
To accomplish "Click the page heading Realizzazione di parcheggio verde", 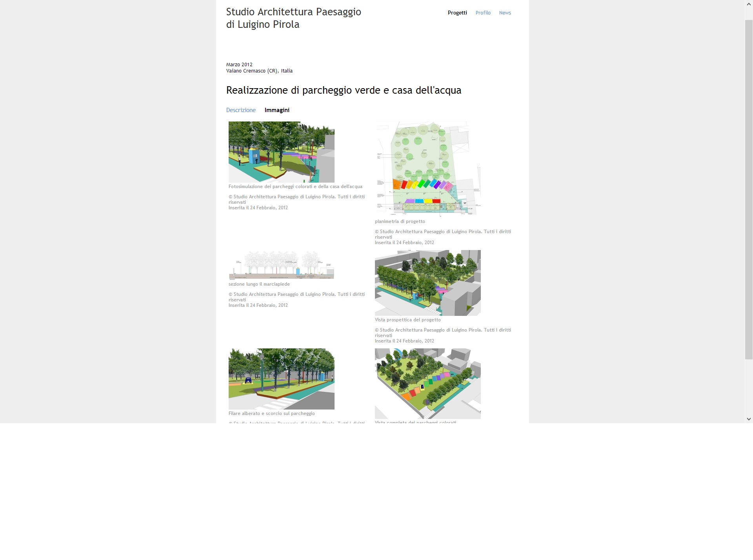I will coord(344,91).
